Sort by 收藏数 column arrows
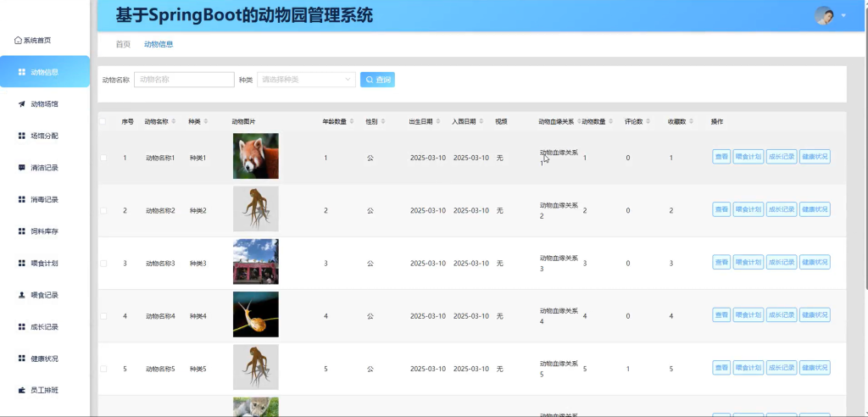The width and height of the screenshot is (868, 417). pyautogui.click(x=691, y=121)
